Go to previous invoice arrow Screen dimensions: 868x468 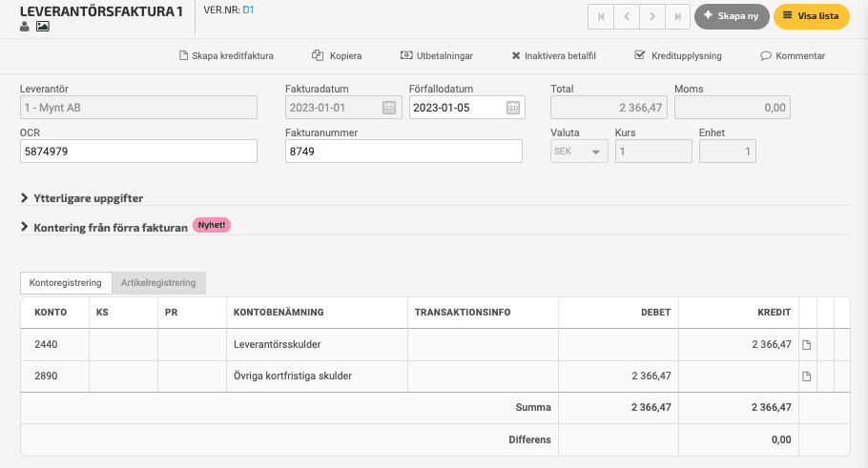[x=627, y=16]
